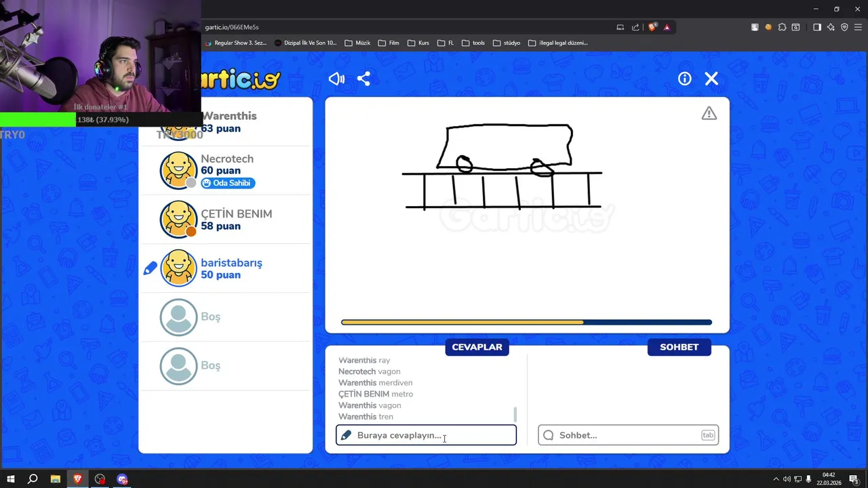
Task: Open the FL bookmarks folder
Action: coord(446,43)
